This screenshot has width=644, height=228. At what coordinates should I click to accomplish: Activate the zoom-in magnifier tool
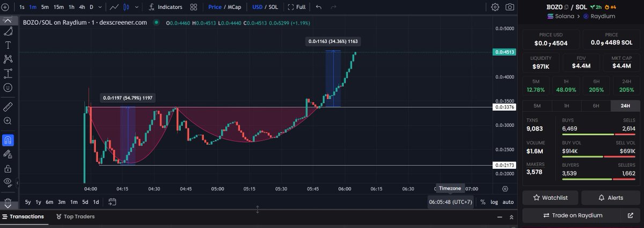pyautogui.click(x=8, y=121)
